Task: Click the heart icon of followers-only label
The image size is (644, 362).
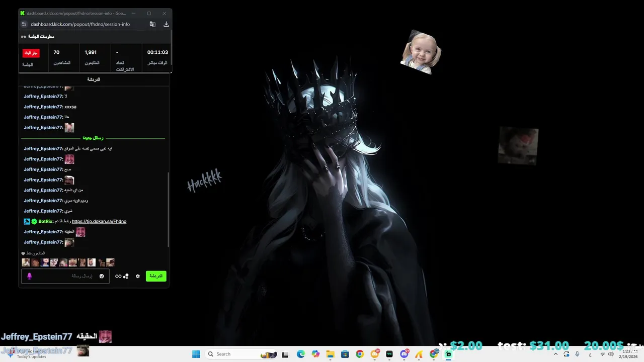Action: coord(23,253)
